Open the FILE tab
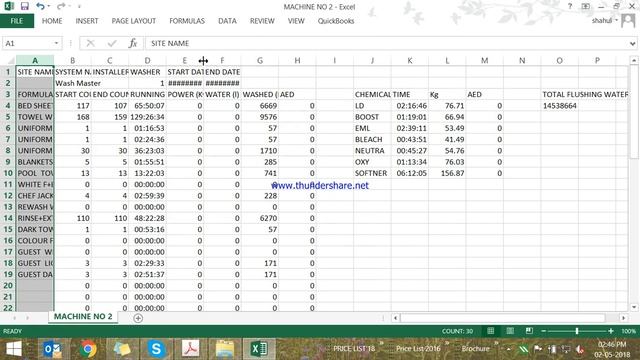The height and width of the screenshot is (360, 640). (x=17, y=21)
